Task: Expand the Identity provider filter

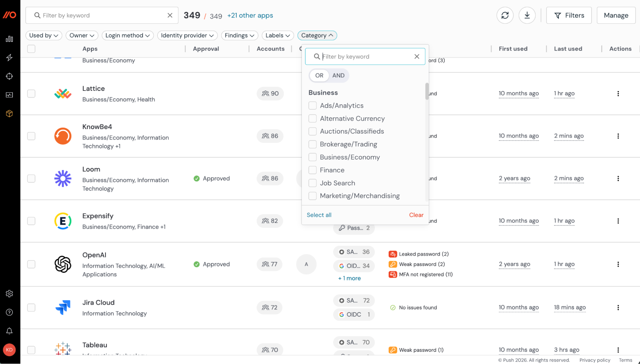Action: point(187,36)
